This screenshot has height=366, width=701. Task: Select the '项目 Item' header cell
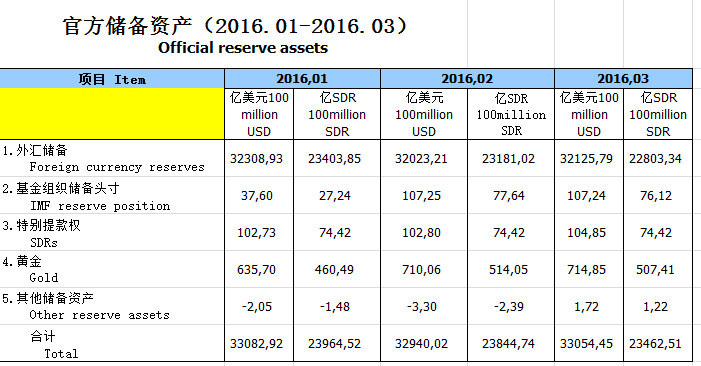tap(112, 79)
